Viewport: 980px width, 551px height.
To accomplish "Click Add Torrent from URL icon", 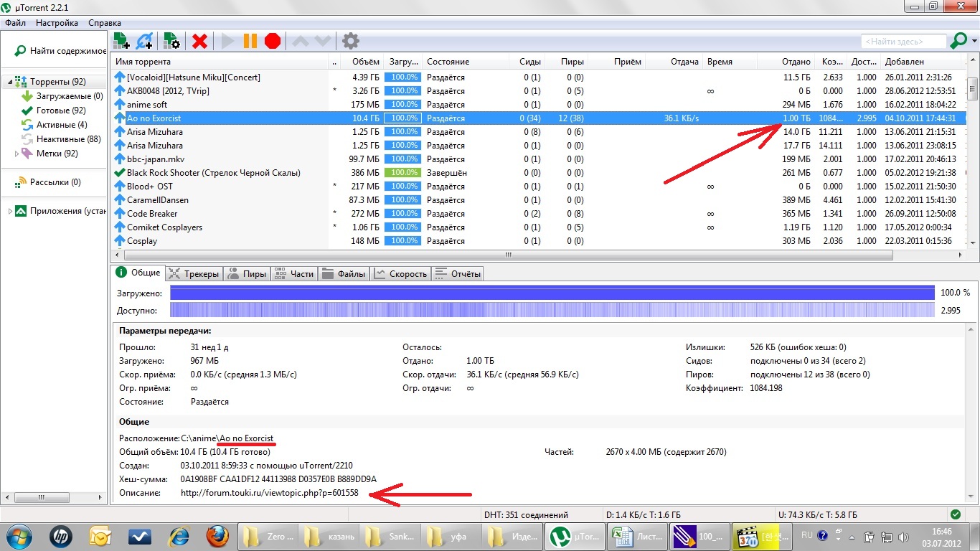I will [144, 41].
